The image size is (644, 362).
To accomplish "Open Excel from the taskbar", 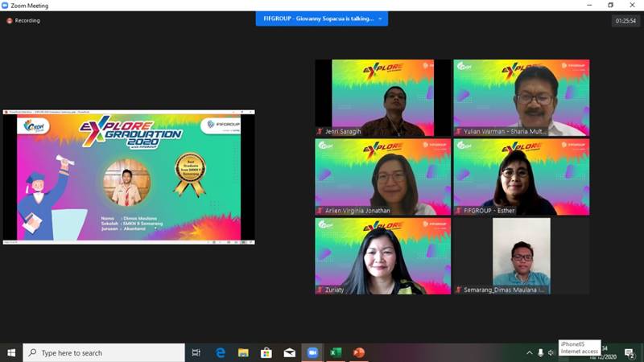I will click(336, 352).
